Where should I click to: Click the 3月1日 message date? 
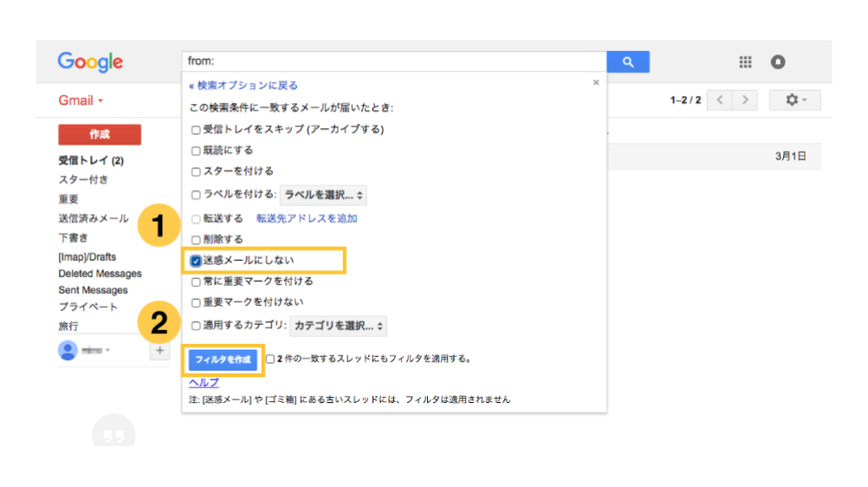click(791, 156)
